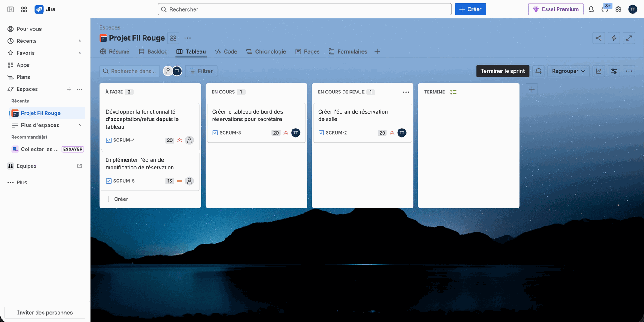Viewport: 644px width, 322px height.
Task: Click the task type checkbox icon on SCRUM-4
Action: point(109,140)
